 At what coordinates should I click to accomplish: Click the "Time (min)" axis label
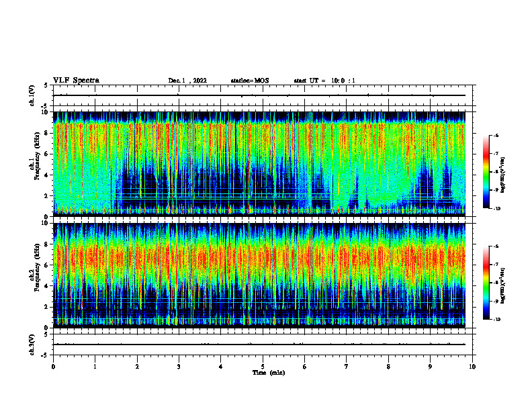click(269, 373)
